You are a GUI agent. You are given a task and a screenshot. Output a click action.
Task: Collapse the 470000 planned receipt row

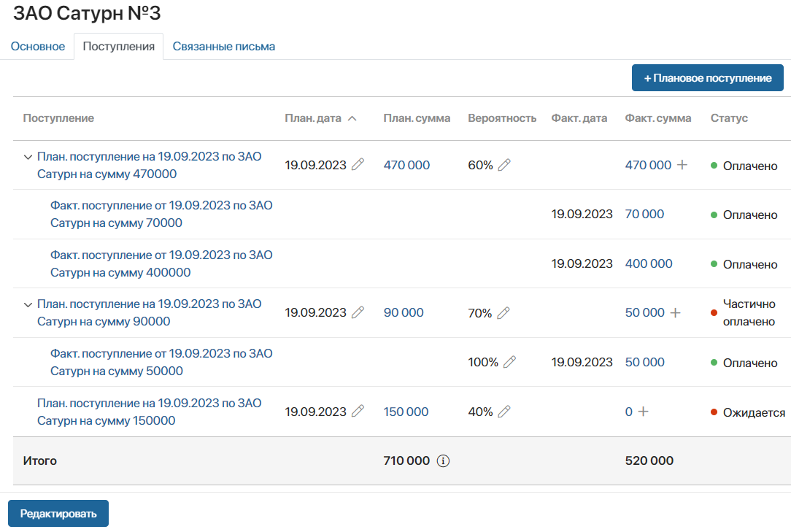point(28,157)
